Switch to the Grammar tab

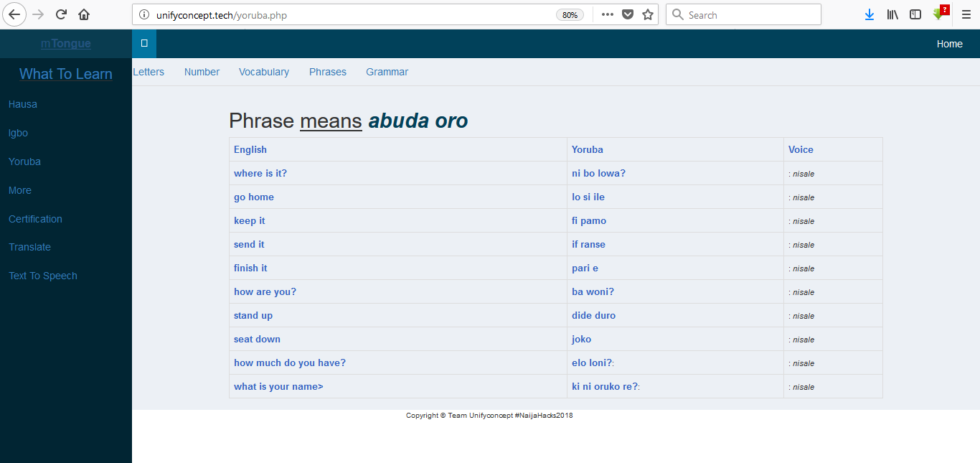(387, 72)
